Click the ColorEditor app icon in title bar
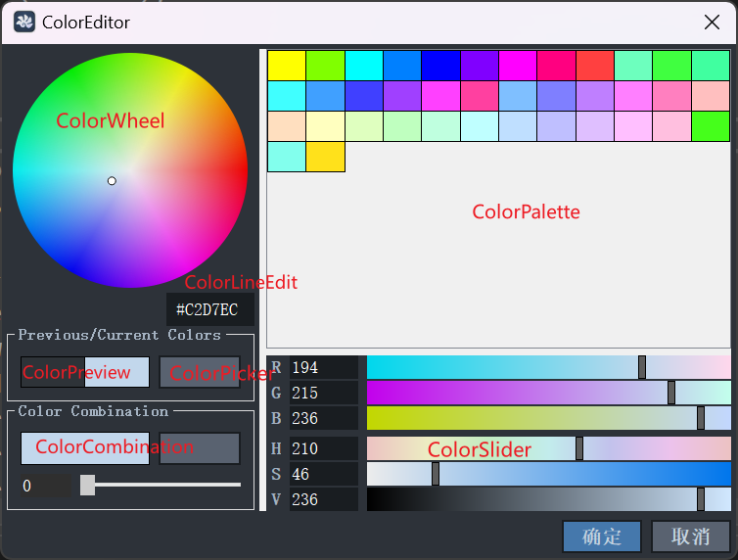The width and height of the screenshot is (738, 560). tap(24, 23)
